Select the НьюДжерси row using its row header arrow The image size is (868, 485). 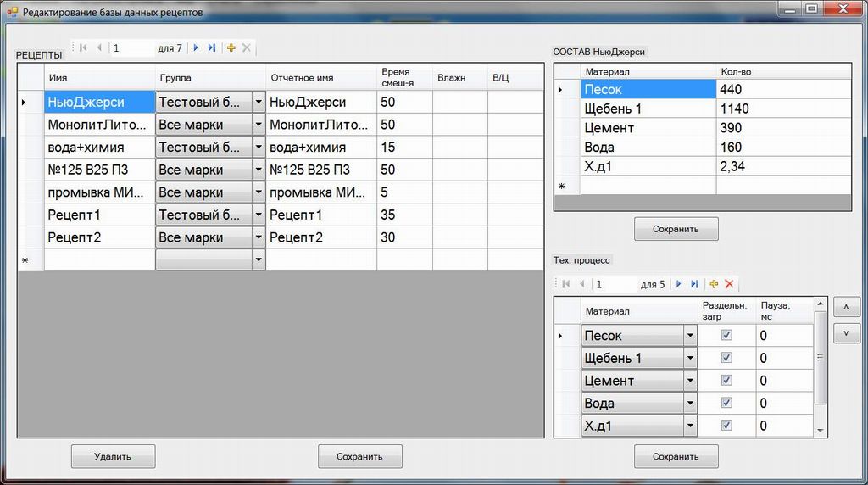(x=31, y=102)
